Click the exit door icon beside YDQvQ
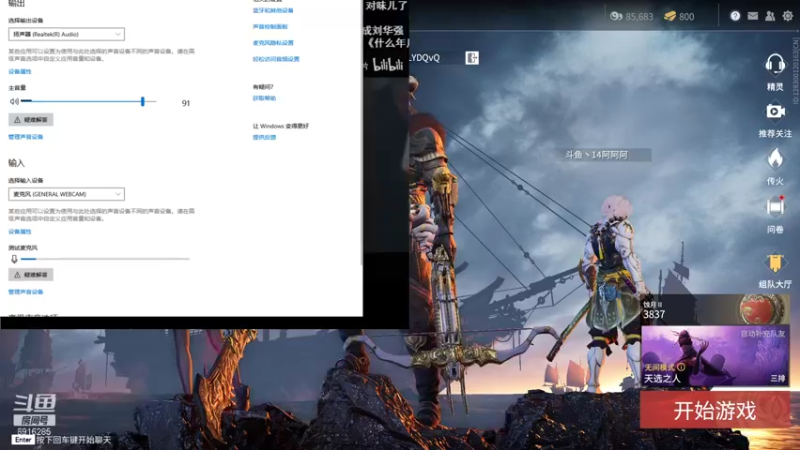The width and height of the screenshot is (800, 450). (472, 58)
